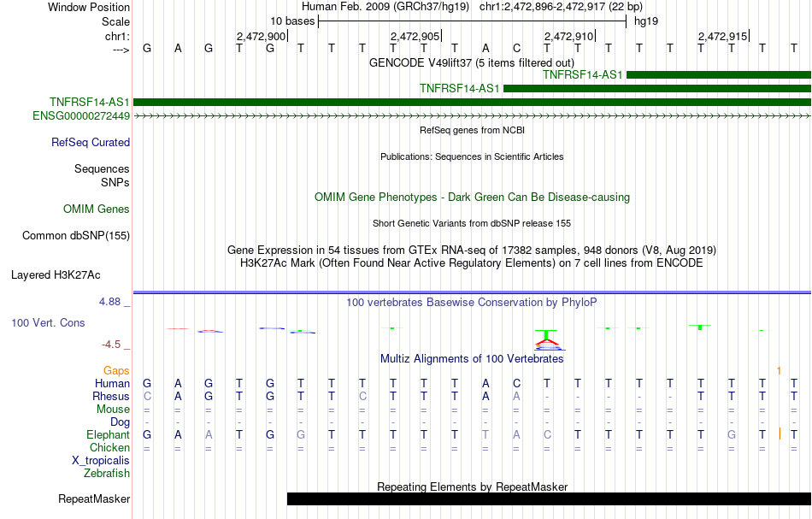
Task: Click the 100 Vert. Cons track label
Action: tap(48, 323)
